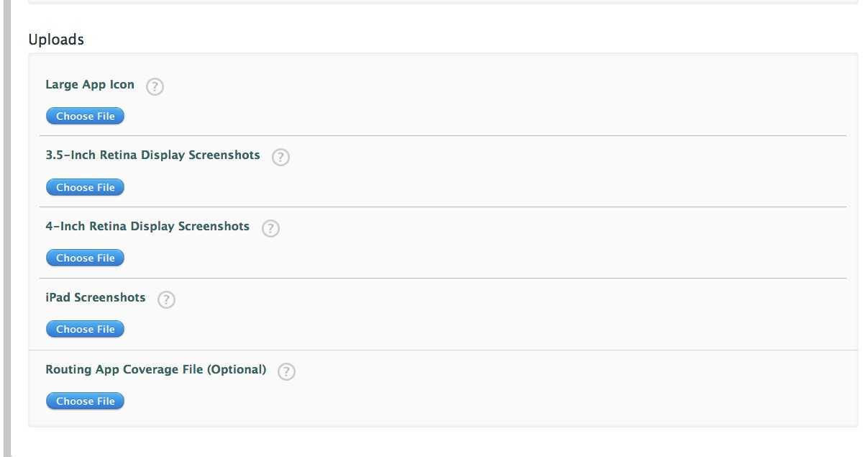Click Choose File for iPad Screenshots
The image size is (868, 457).
tap(85, 329)
